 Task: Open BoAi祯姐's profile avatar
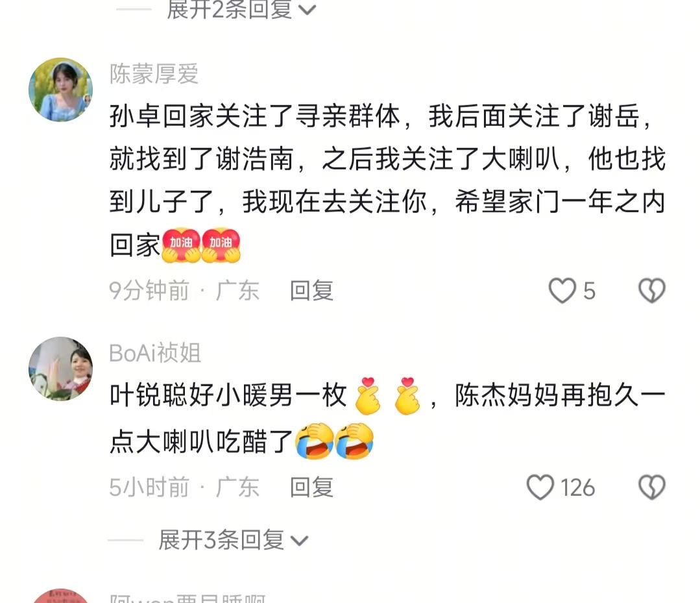tap(61, 369)
